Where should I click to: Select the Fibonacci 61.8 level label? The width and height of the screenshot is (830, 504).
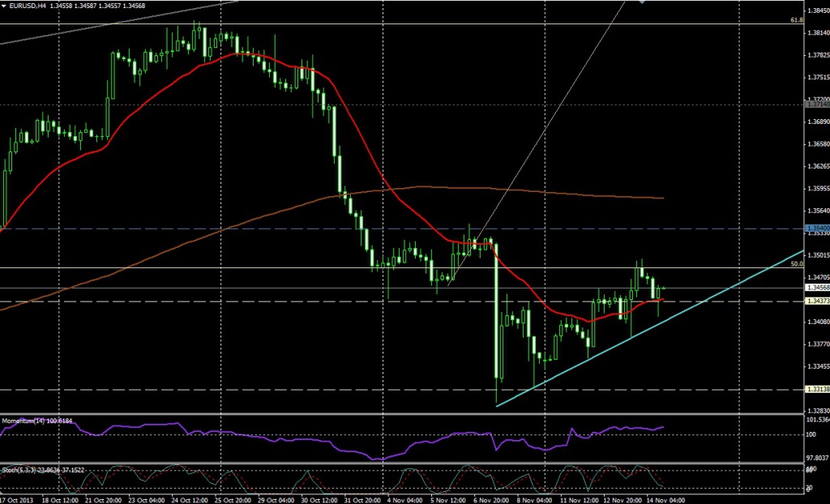pos(796,19)
